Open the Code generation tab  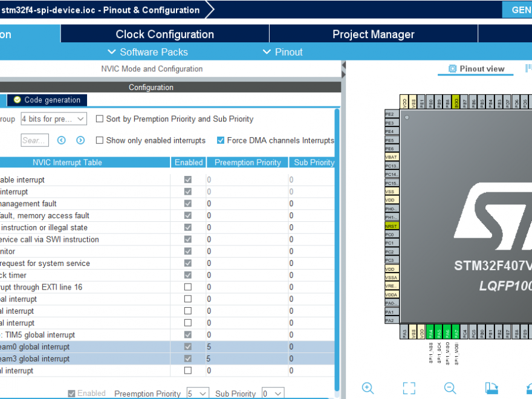(x=45, y=100)
